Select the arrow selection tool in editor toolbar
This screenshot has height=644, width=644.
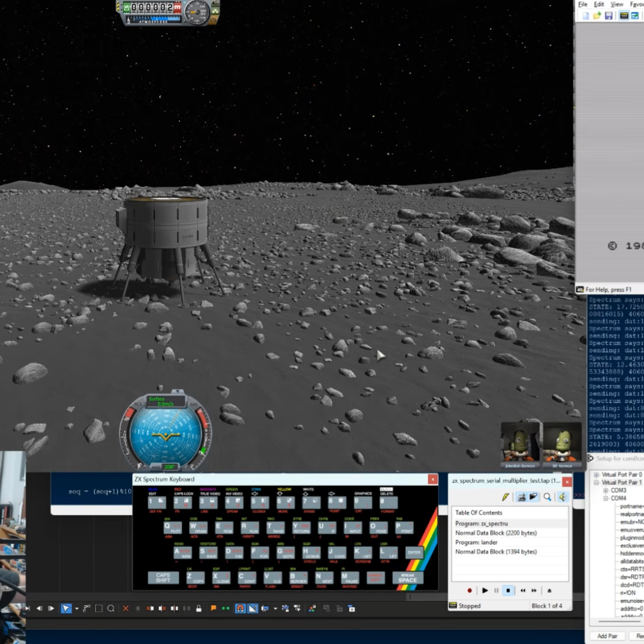point(66,608)
